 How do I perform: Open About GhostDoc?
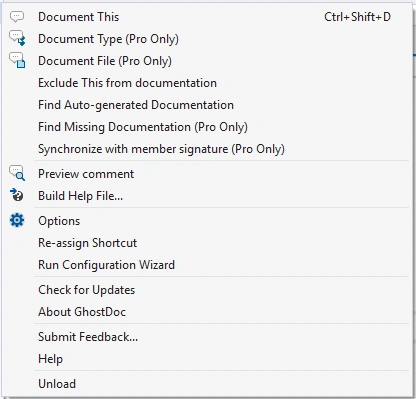(x=207, y=312)
